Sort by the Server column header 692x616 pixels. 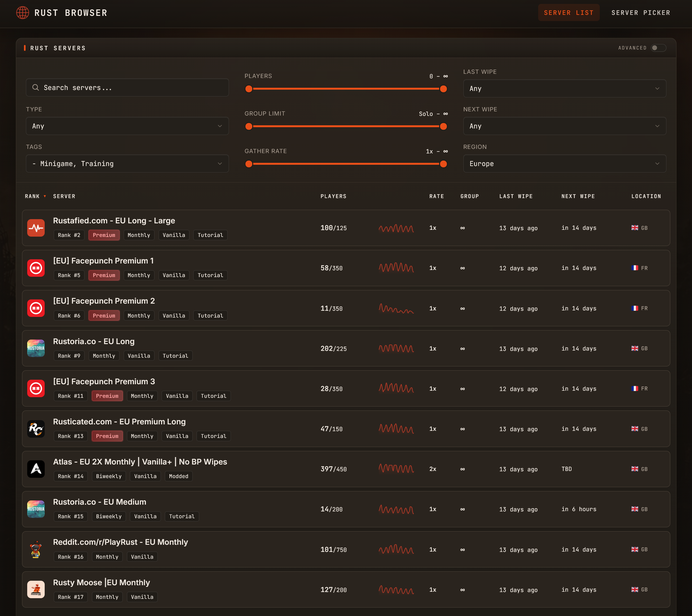tap(64, 196)
